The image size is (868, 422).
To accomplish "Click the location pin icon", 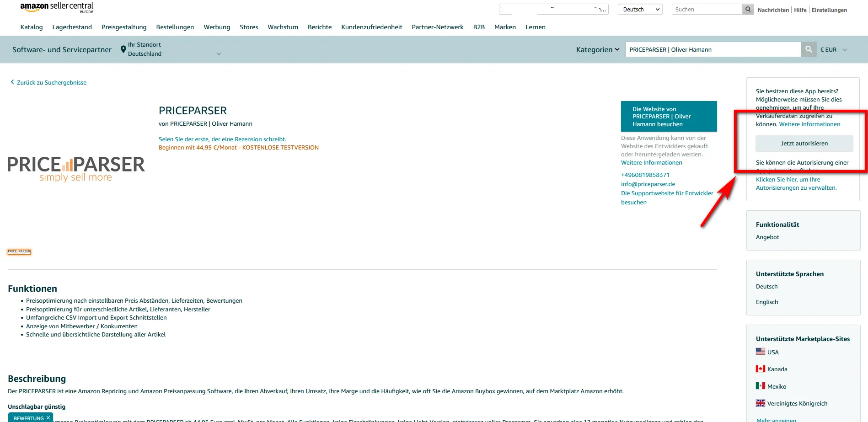I will (123, 49).
